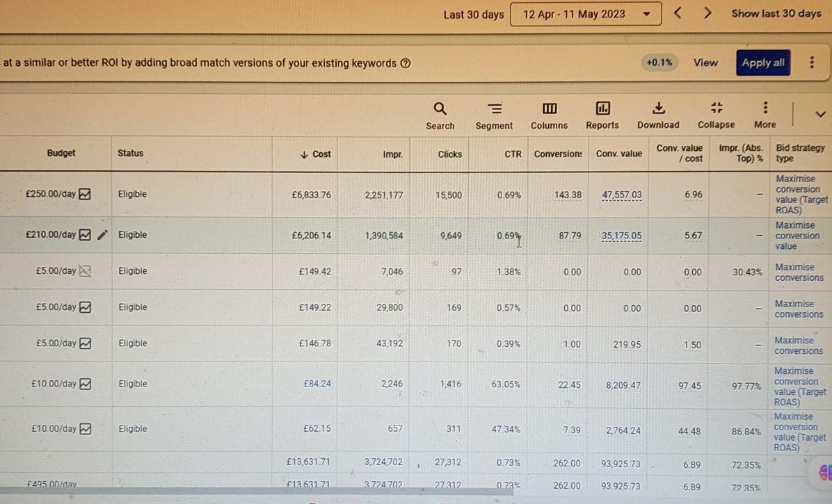Screen dimensions: 832x504
Task: Open budget chart icon for £210.00/day
Action: pos(85,234)
